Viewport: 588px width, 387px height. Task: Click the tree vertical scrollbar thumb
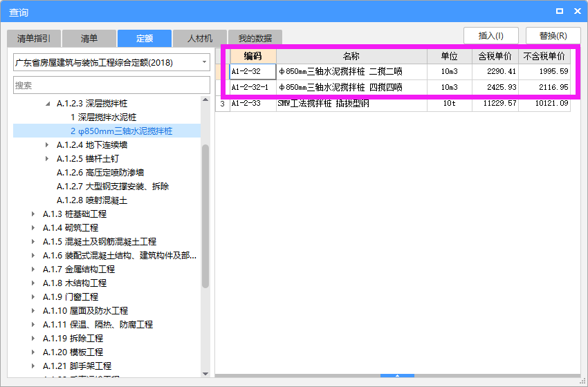click(x=205, y=216)
